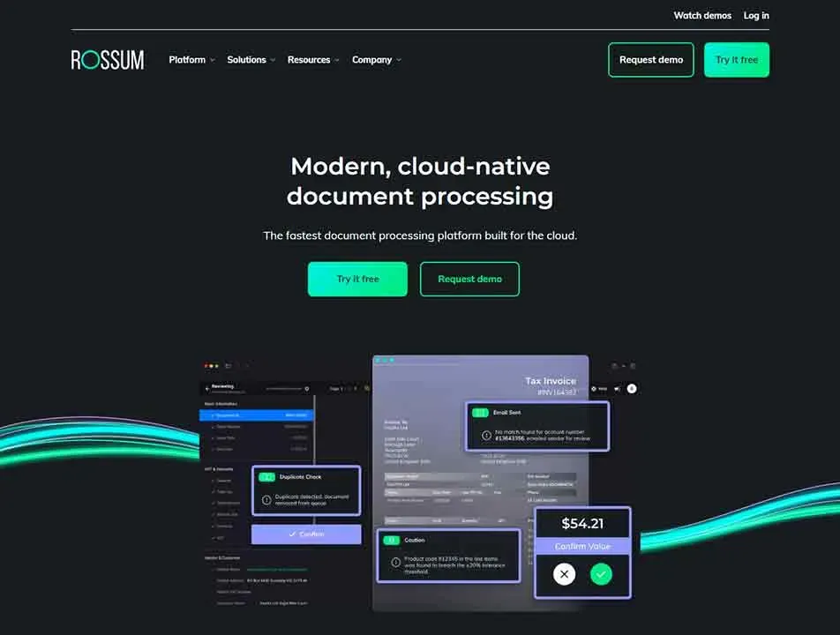Click the hero Request demo button
Screen dimensions: 840x635
pyautogui.click(x=469, y=279)
